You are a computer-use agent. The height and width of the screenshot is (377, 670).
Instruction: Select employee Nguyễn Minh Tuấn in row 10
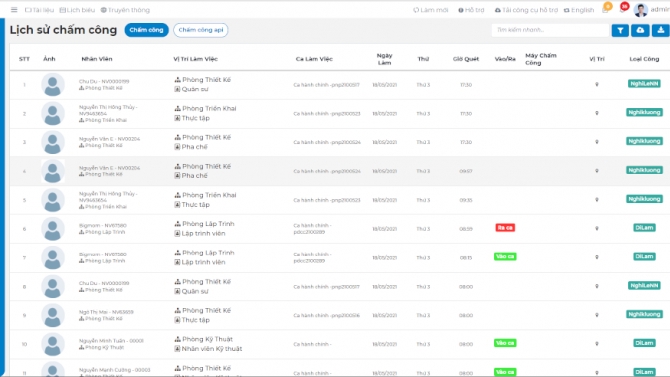tap(111, 341)
